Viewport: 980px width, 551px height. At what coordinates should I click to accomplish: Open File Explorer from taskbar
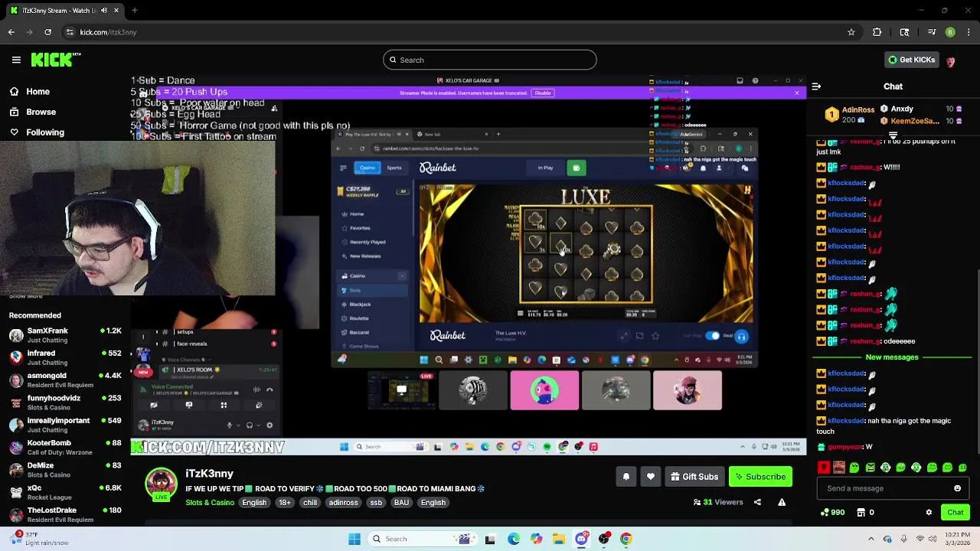[x=559, y=539]
